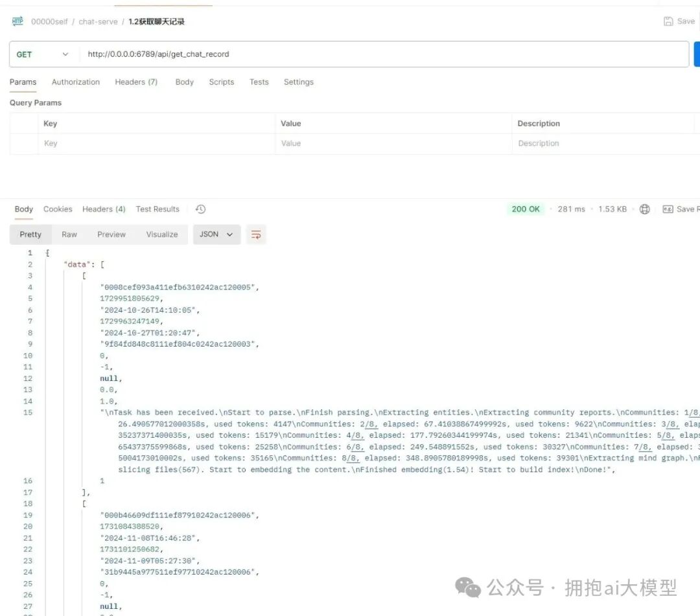Switch to the Authorization tab

(x=75, y=82)
